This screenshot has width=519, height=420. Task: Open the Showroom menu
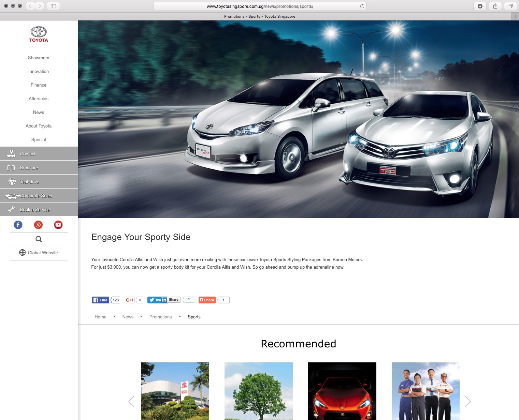tap(39, 58)
